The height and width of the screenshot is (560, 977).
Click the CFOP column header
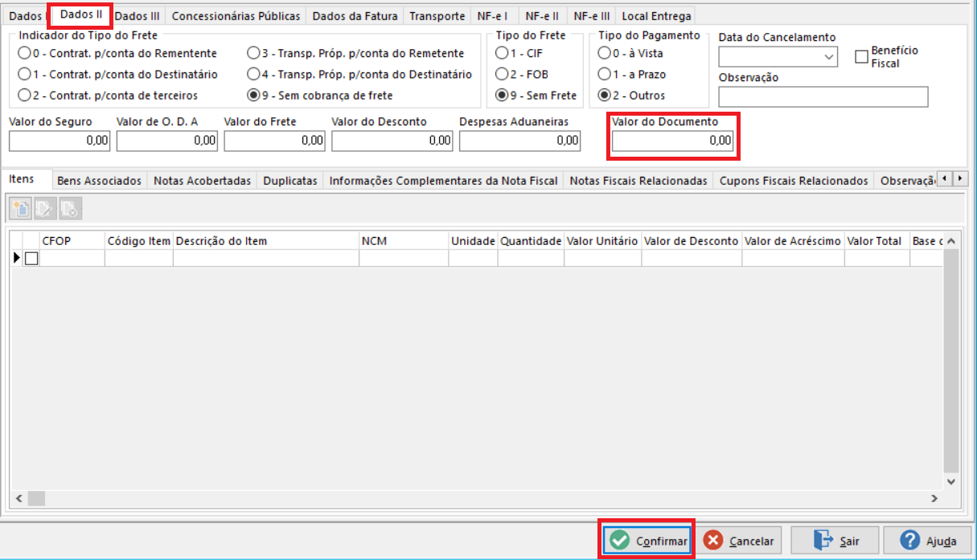72,241
